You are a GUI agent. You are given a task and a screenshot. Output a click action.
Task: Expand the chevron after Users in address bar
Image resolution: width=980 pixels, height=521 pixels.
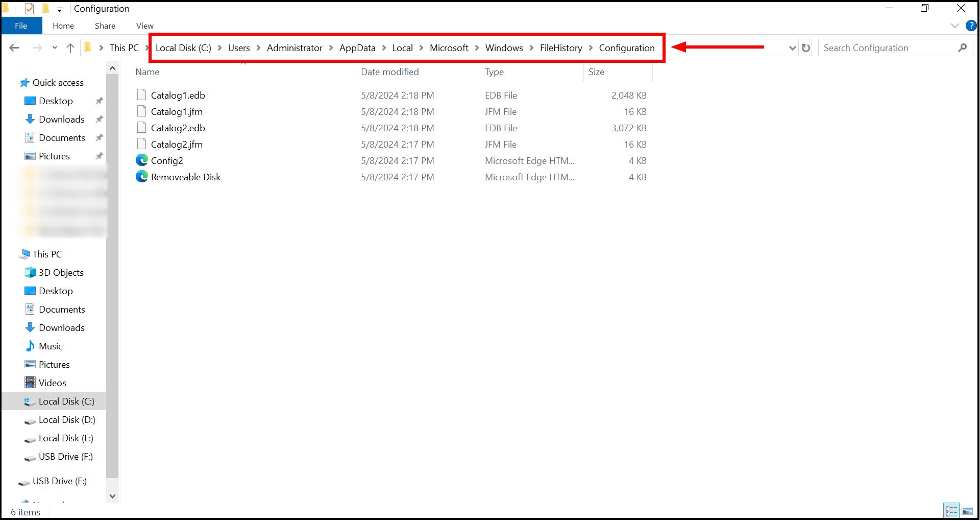[x=258, y=48]
